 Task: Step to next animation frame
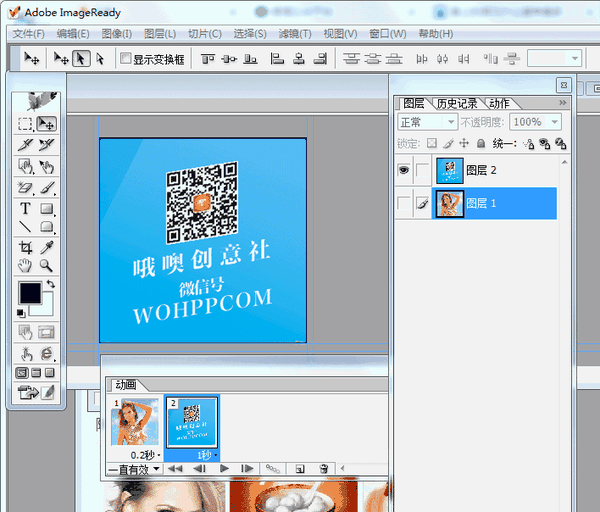click(247, 468)
